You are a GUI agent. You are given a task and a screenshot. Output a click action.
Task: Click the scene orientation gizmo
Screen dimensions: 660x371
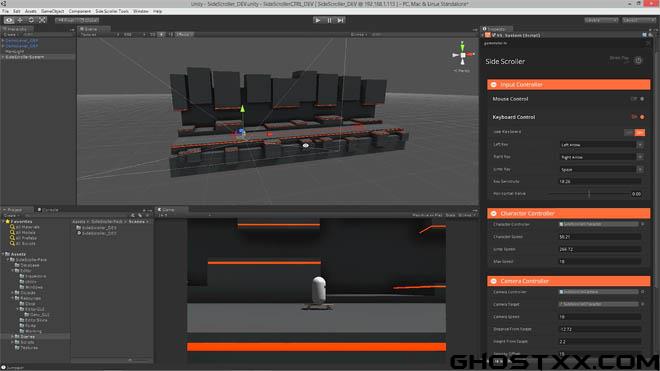coord(463,55)
